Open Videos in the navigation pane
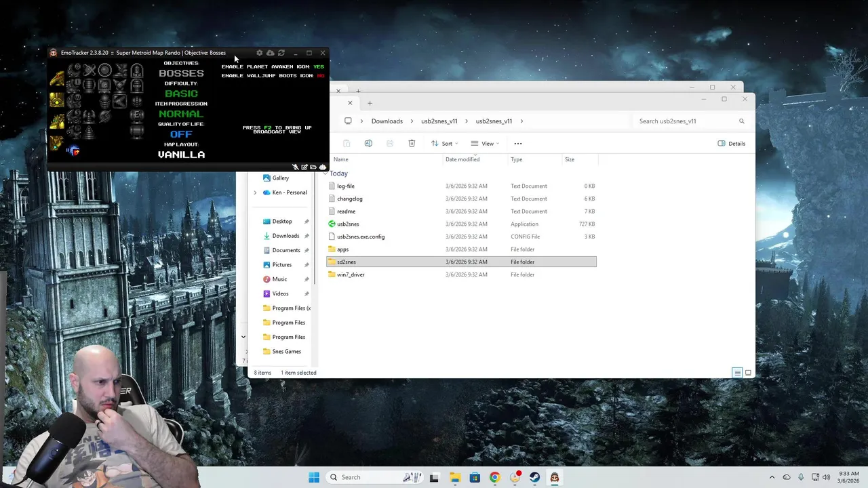The image size is (868, 488). pos(280,293)
